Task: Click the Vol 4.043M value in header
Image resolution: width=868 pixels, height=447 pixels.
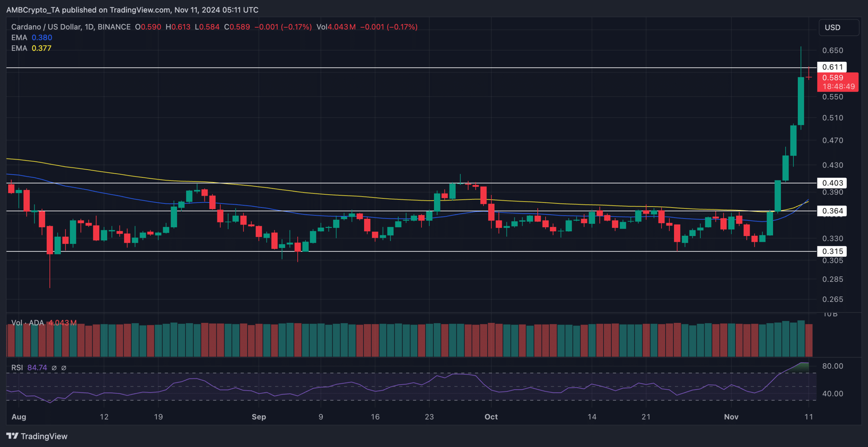Action: click(336, 27)
